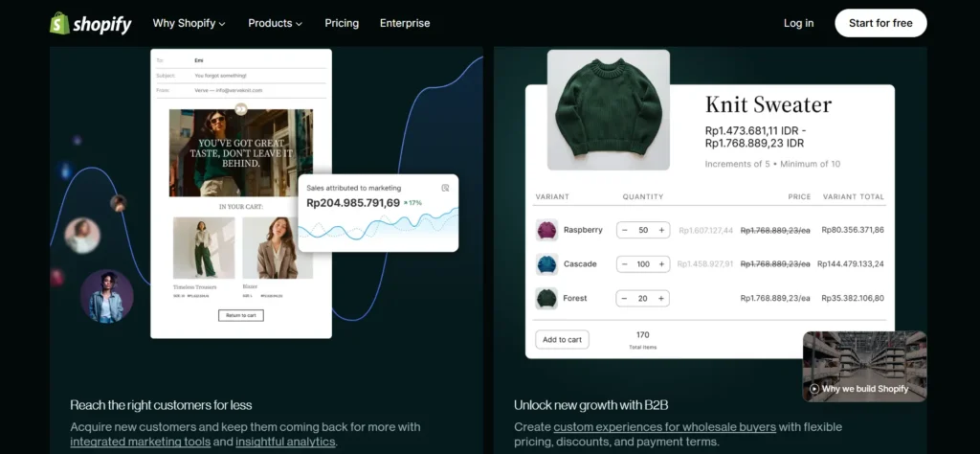Increase the Raspberry variant quantity
Image resolution: width=980 pixels, height=454 pixels.
coord(661,230)
